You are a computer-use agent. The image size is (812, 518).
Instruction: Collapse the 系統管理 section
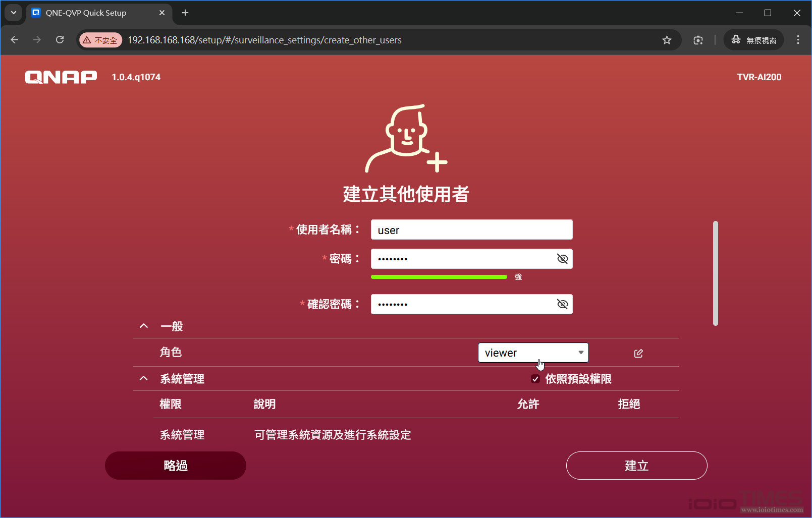(143, 378)
